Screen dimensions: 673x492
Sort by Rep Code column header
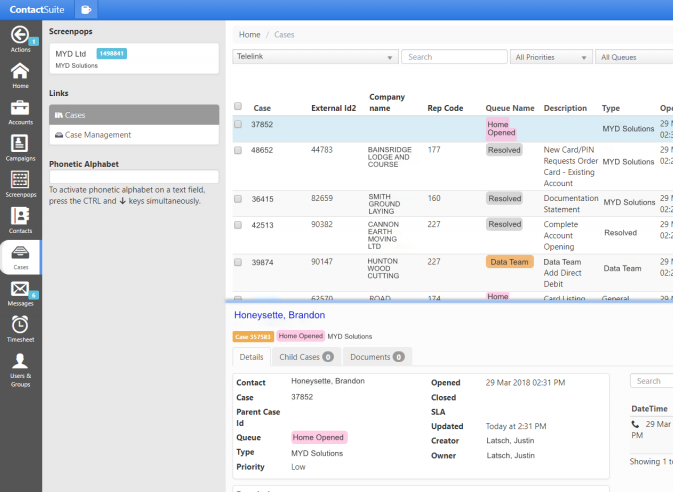coord(445,108)
